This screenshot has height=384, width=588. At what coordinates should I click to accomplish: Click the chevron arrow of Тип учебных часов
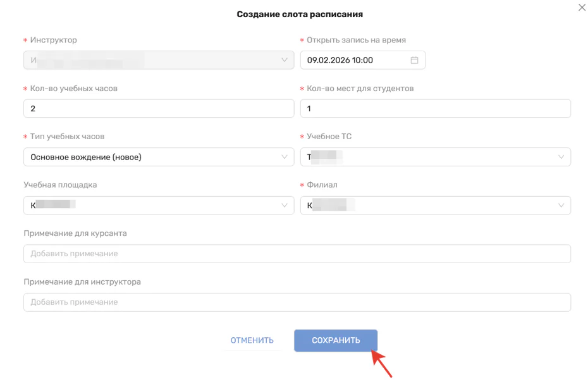tap(284, 157)
